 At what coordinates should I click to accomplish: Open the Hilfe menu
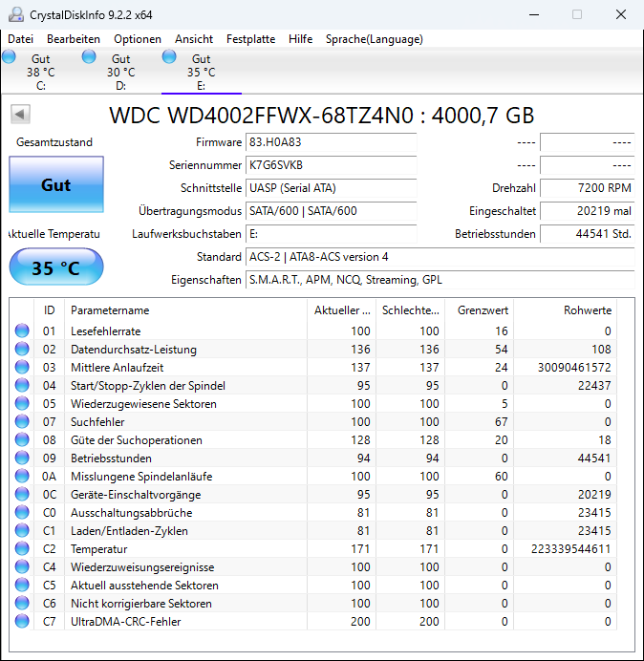coord(300,39)
